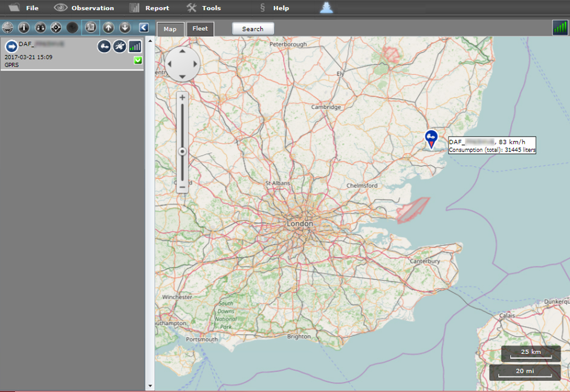This screenshot has width=570, height=392.
Task: Collapse the vehicle list side panel
Action: [144, 28]
